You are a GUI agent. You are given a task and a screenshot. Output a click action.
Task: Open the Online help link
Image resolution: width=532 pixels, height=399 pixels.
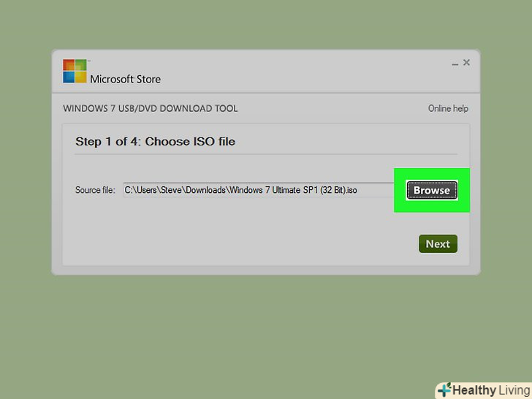coord(448,109)
